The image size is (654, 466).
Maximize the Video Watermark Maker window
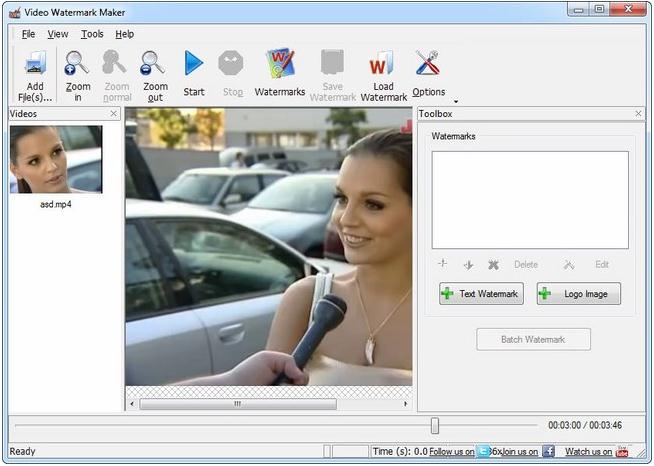[599, 10]
